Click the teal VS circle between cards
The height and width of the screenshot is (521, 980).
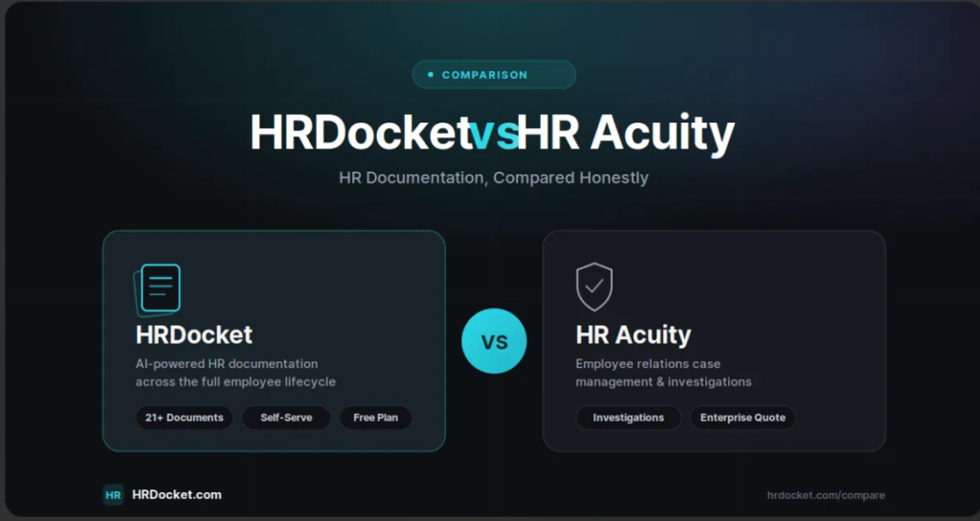(x=494, y=341)
